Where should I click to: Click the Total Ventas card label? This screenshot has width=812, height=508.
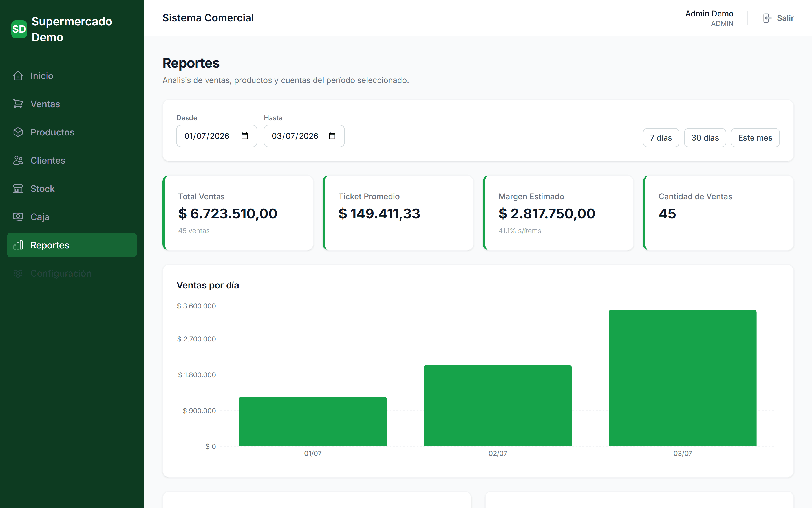click(x=201, y=196)
